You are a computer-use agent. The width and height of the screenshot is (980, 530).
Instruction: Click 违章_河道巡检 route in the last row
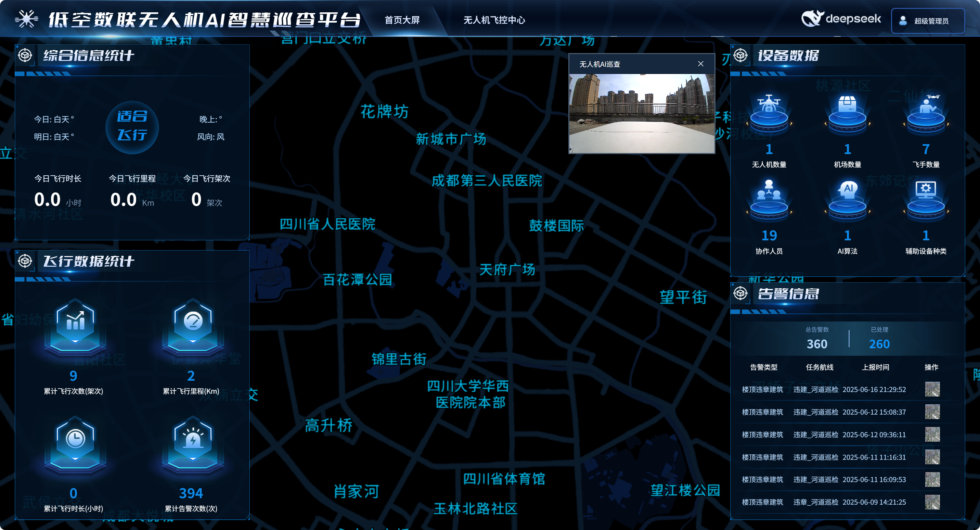point(816,502)
